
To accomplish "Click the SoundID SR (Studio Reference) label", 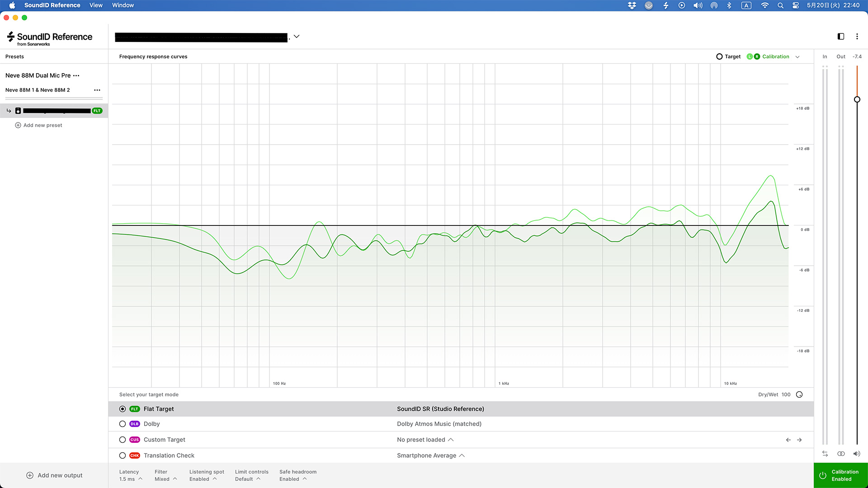I will point(440,409).
